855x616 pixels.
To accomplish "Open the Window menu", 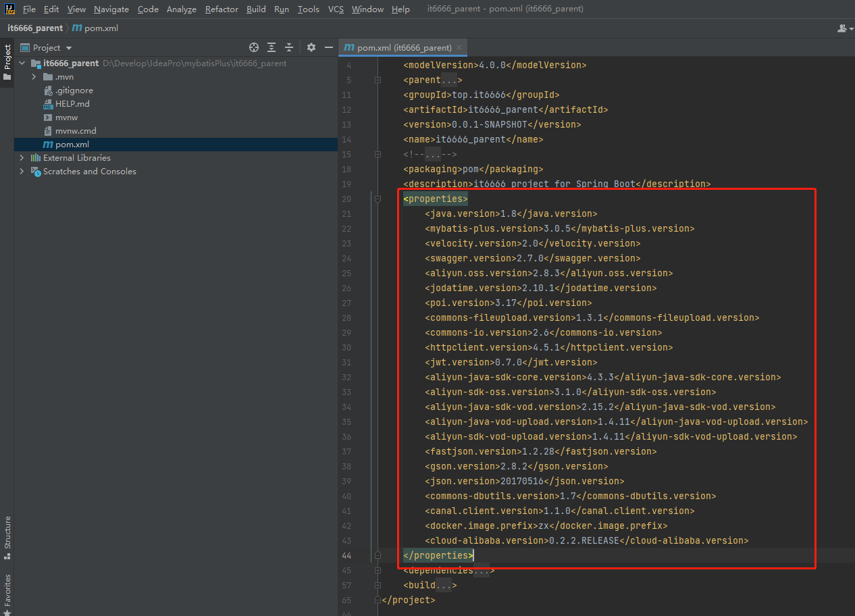I will [x=367, y=9].
